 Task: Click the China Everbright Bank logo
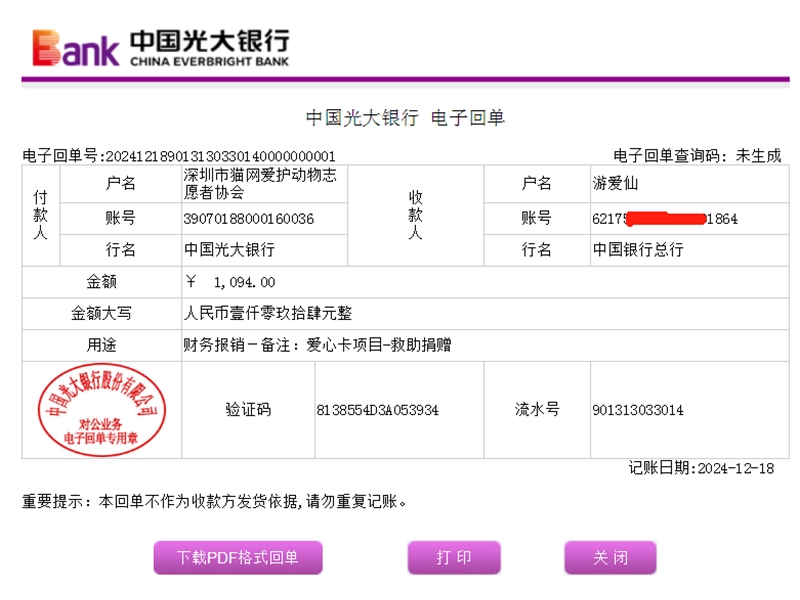(x=161, y=48)
